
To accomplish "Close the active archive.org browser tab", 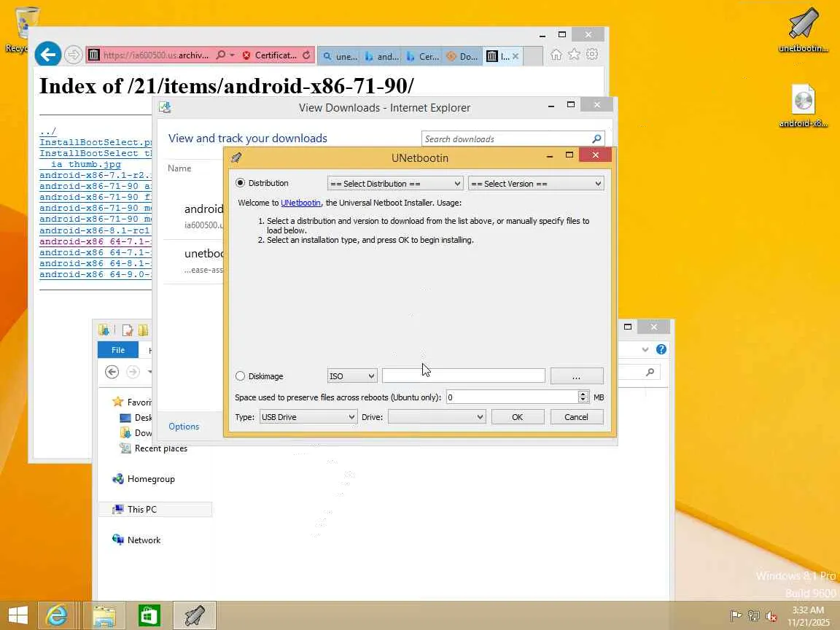I will click(x=516, y=55).
